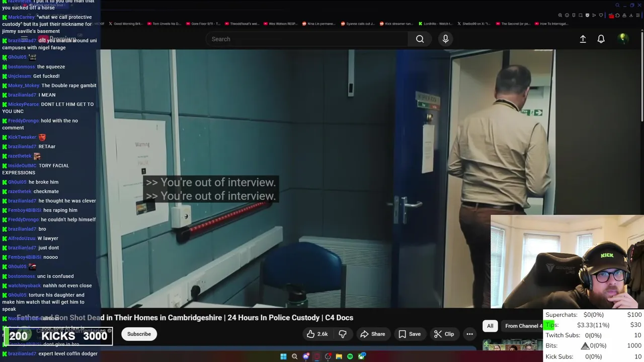Click the video title text
Image resolution: width=644 pixels, height=362 pixels.
(185, 318)
